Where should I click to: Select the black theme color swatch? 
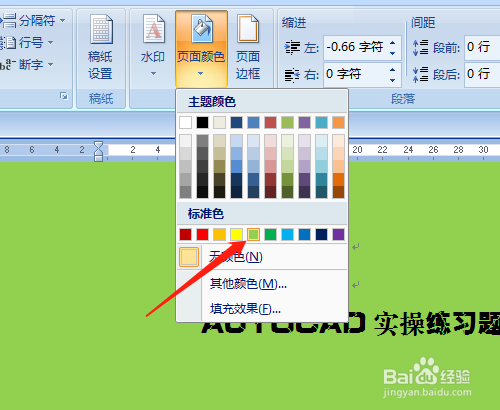click(202, 122)
